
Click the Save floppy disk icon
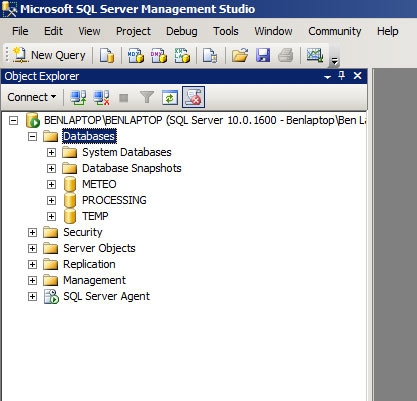(x=263, y=55)
